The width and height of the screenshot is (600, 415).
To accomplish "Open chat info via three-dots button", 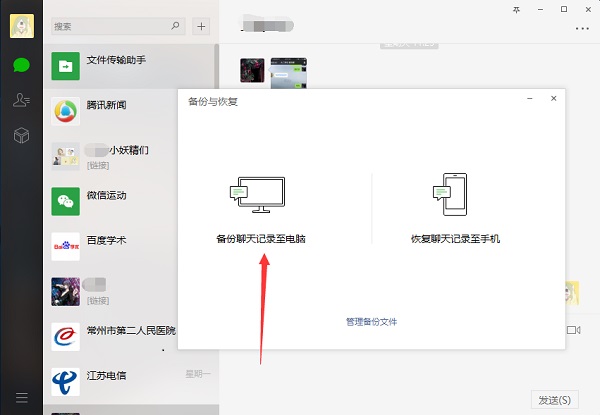I will pos(582,28).
